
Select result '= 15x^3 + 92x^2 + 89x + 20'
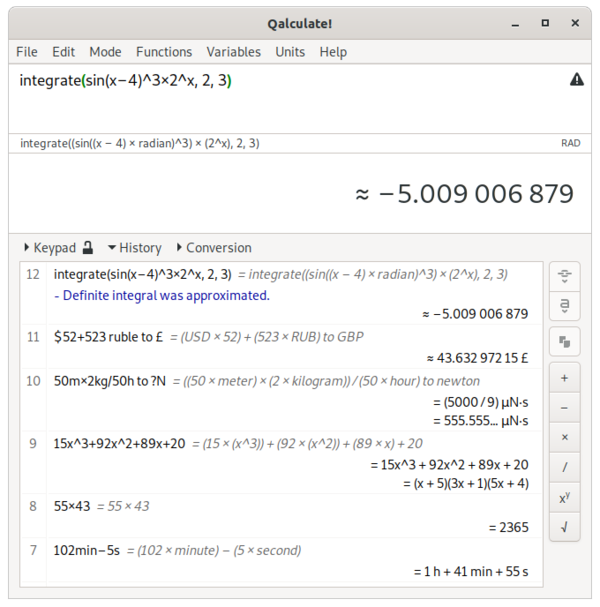[x=449, y=465]
